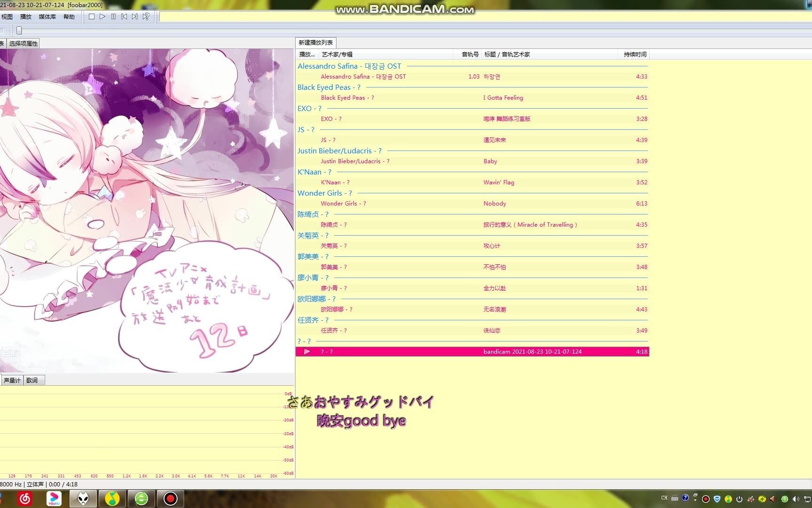Select the track 无名浪潮
The height and width of the screenshot is (508, 812).
point(494,309)
